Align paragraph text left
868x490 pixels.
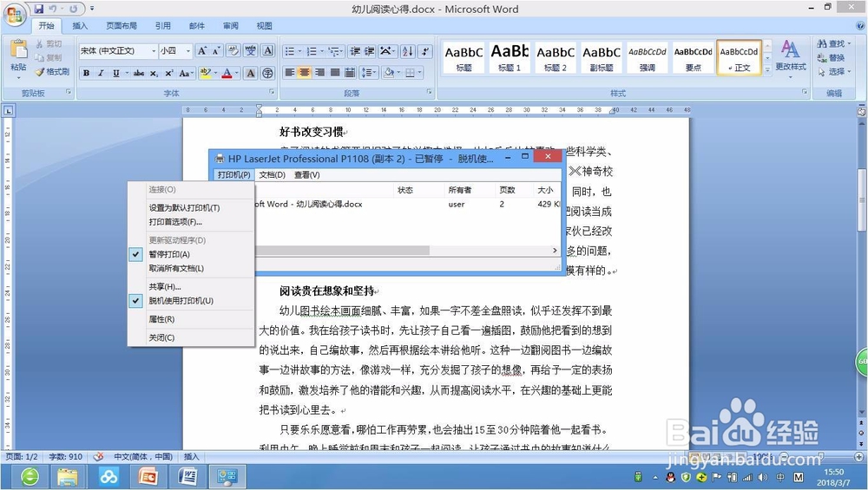(x=290, y=73)
